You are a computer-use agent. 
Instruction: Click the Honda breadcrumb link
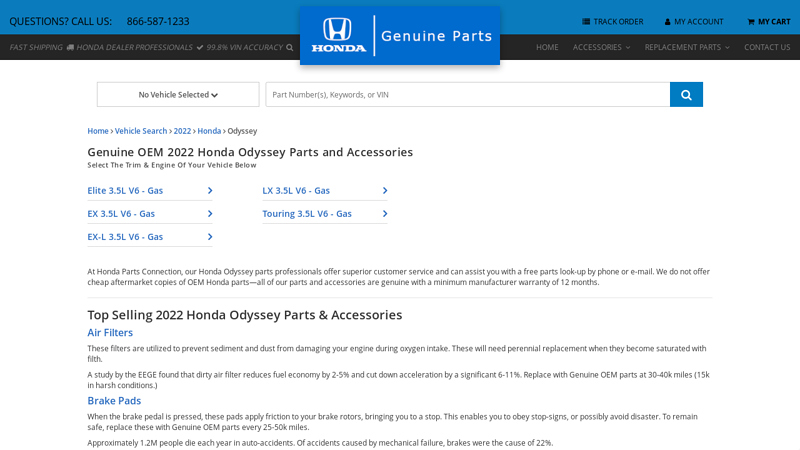209,131
